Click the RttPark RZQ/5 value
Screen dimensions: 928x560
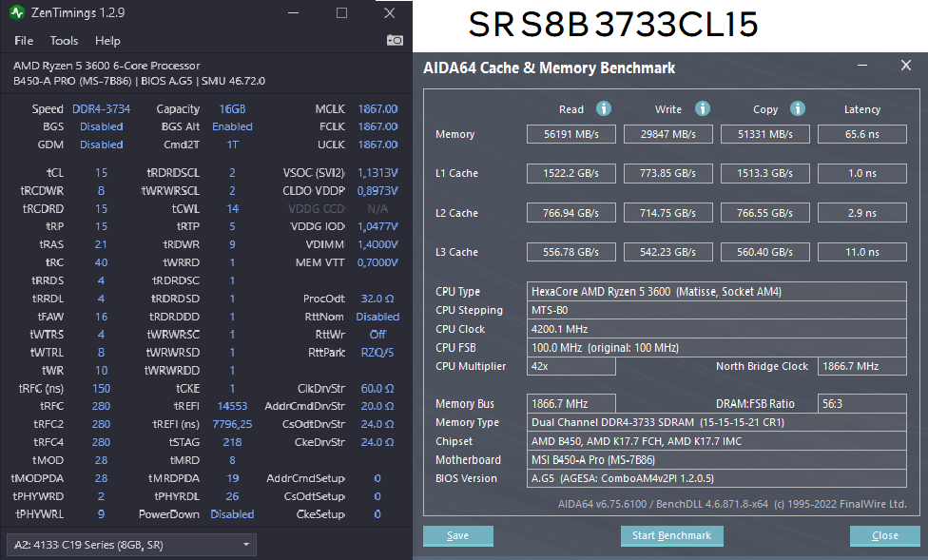(377, 353)
